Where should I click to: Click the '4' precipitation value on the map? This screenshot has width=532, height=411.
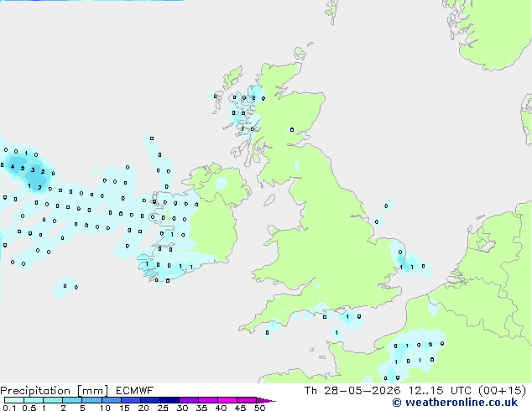[13, 167]
